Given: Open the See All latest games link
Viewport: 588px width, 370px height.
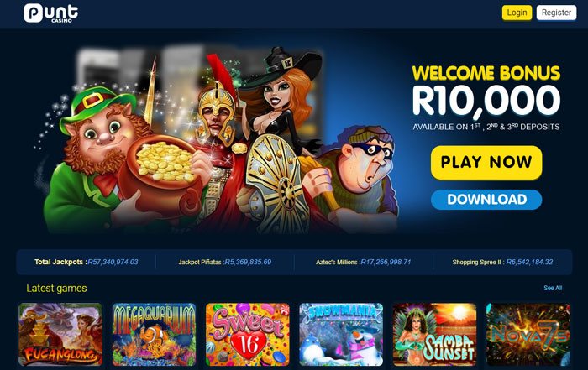Looking at the screenshot, I should pos(553,288).
